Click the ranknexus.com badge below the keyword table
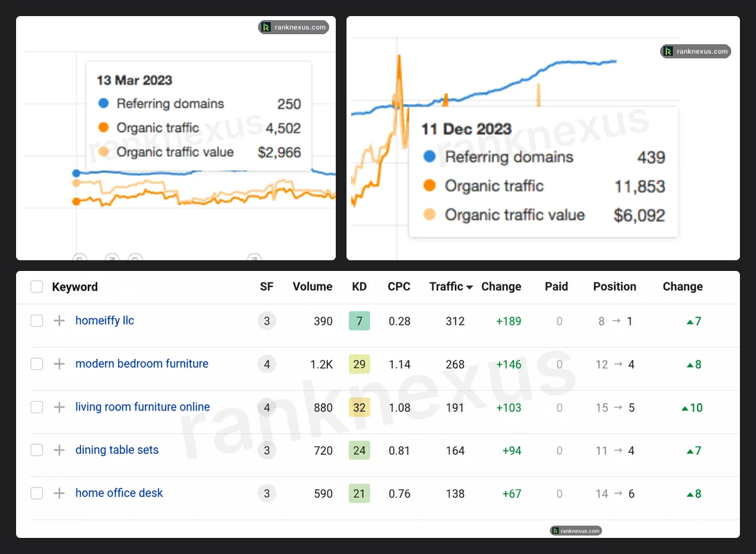Image resolution: width=756 pixels, height=554 pixels. pyautogui.click(x=576, y=531)
